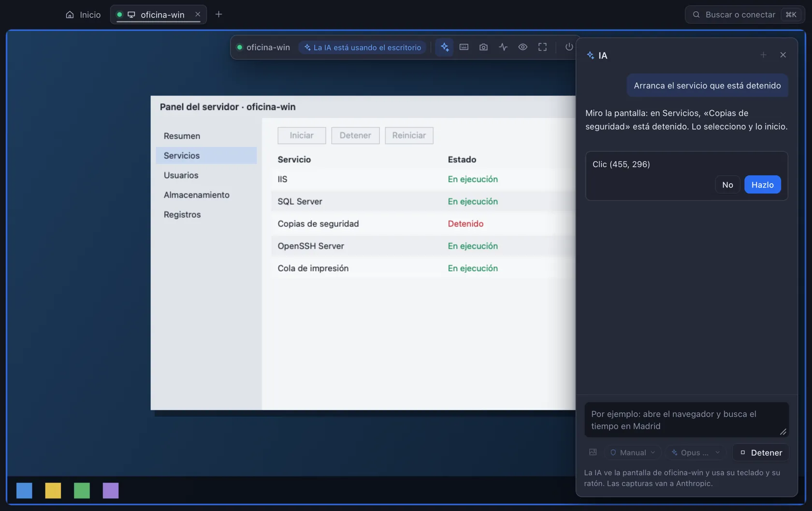Viewport: 812px width, 511px height.
Task: Click the blue taskbar icon
Action: coord(24,490)
